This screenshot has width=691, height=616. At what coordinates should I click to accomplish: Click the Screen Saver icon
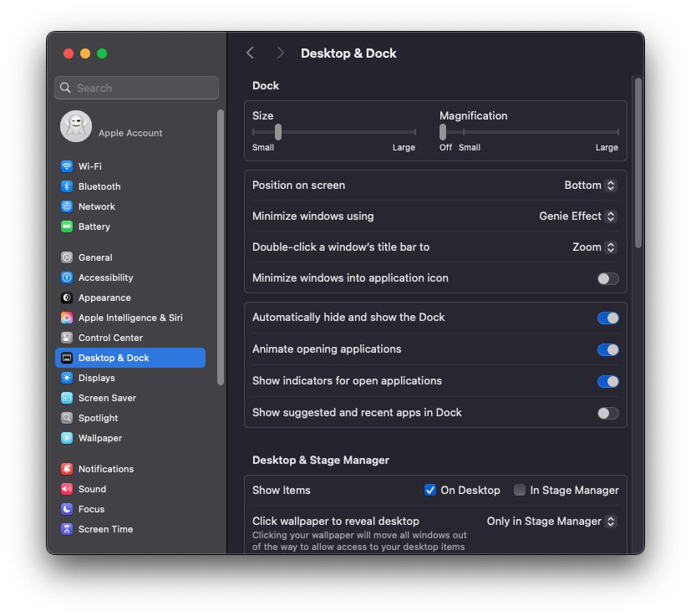67,398
